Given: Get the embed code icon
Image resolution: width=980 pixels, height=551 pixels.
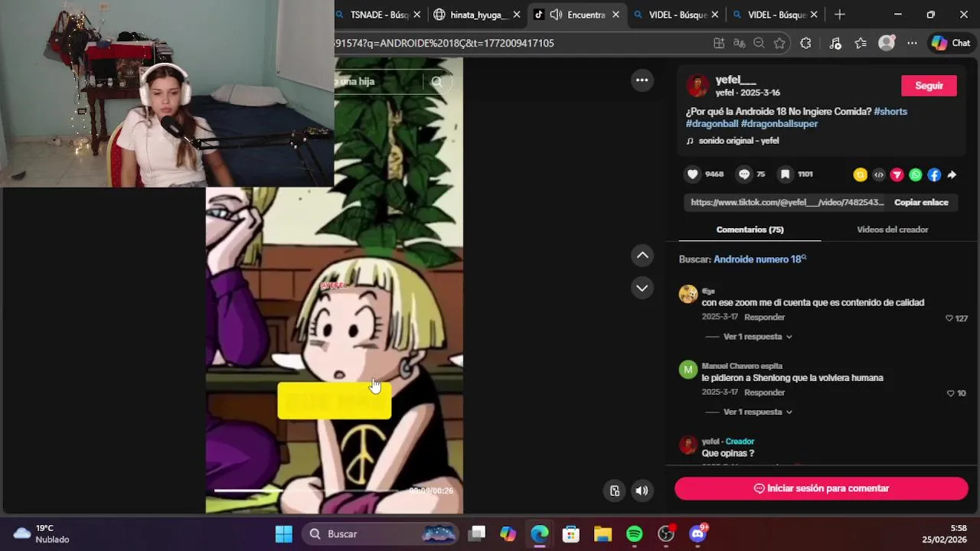Looking at the screenshot, I should 879,174.
